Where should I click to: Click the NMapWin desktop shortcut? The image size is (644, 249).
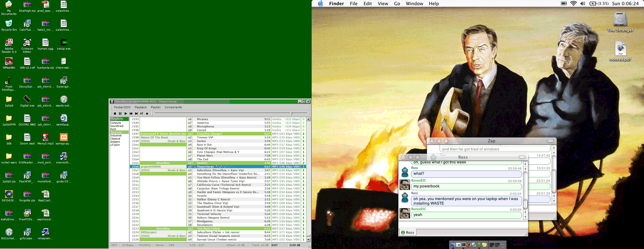(x=9, y=63)
